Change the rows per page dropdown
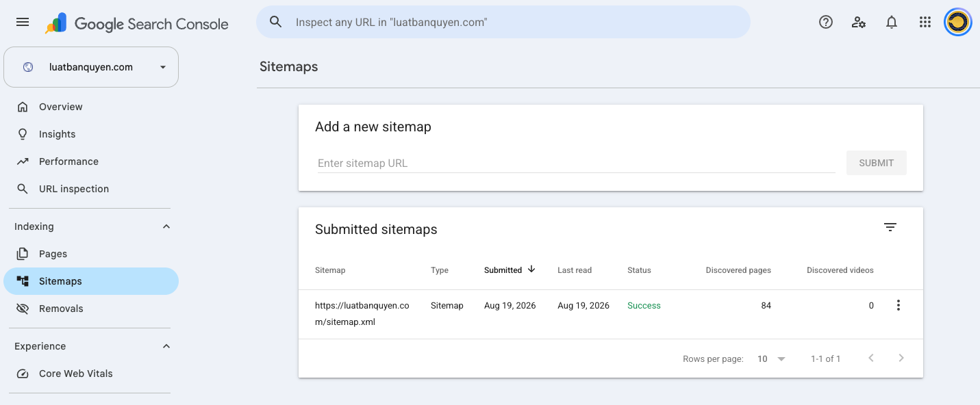The width and height of the screenshot is (980, 405). [771, 359]
